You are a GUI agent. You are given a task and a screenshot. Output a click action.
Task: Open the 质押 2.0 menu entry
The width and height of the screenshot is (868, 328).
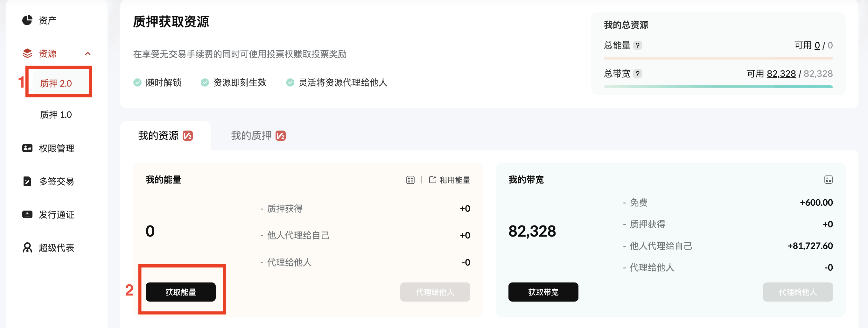(x=56, y=82)
